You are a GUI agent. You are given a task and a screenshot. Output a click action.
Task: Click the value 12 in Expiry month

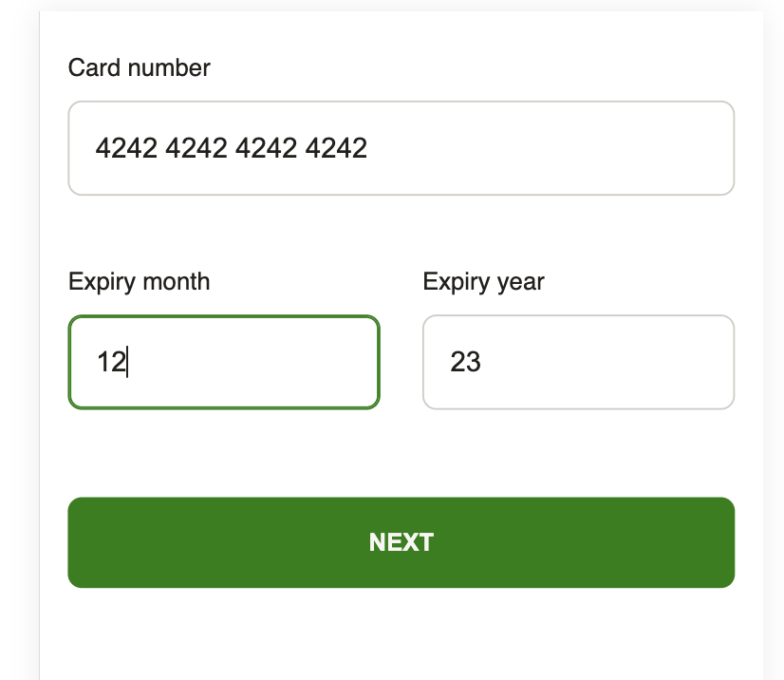point(111,362)
